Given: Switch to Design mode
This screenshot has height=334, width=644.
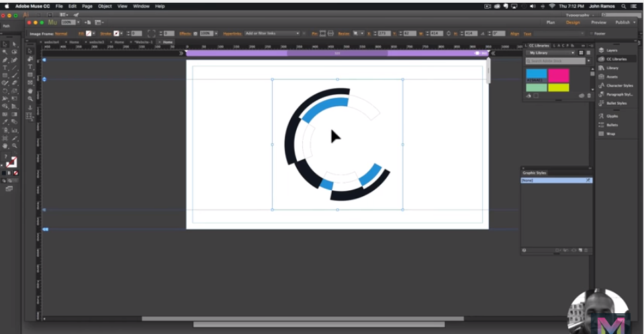Looking at the screenshot, I should pyautogui.click(x=573, y=23).
